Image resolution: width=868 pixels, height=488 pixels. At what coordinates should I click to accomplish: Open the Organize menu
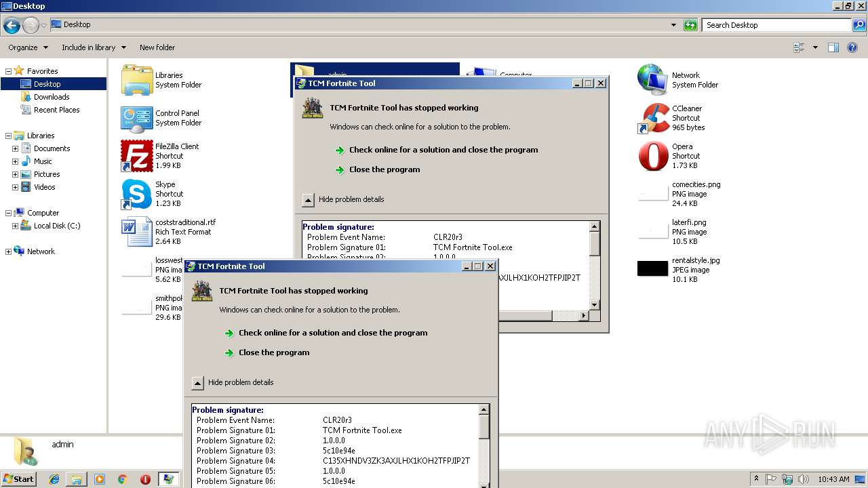[28, 47]
